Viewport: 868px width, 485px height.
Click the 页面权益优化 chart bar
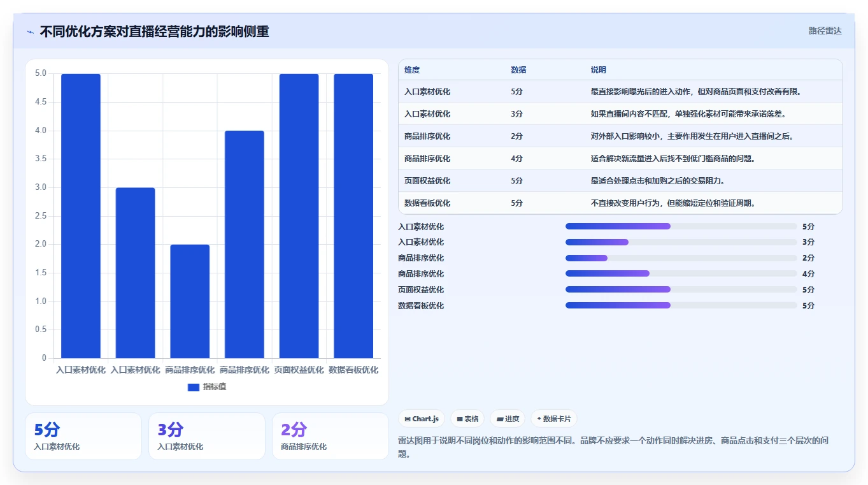coord(299,215)
